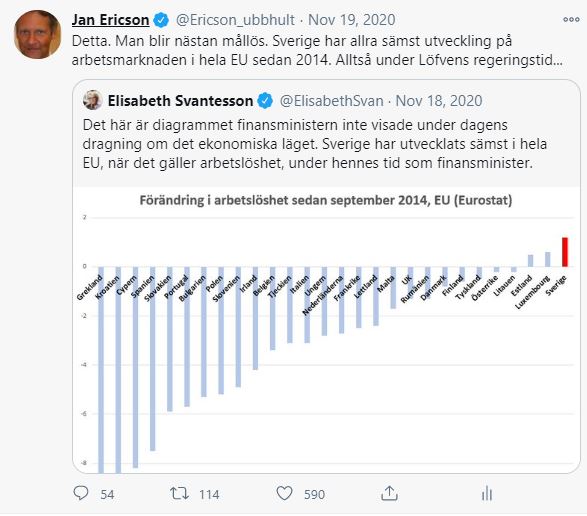The width and height of the screenshot is (587, 516).
Task: Open the unemployment chart title area
Action: (x=326, y=200)
